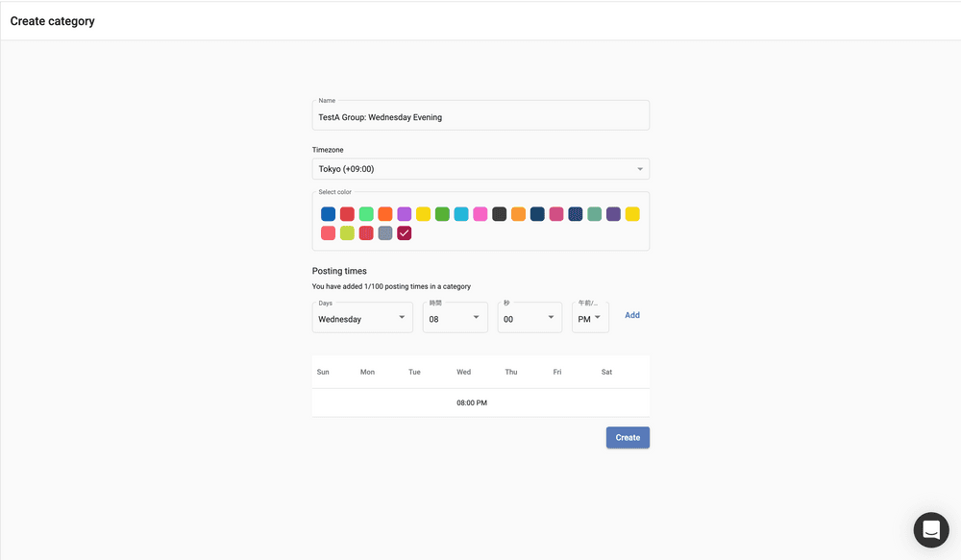Image resolution: width=961 pixels, height=560 pixels.
Task: Open the chat support widget
Action: point(930,529)
